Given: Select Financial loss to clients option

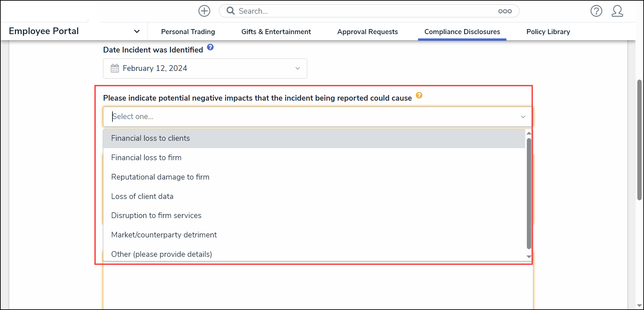Looking at the screenshot, I should (150, 138).
